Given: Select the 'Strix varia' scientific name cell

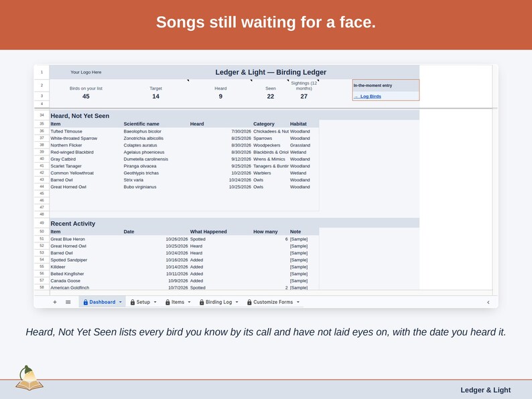Looking at the screenshot, I should pyautogui.click(x=156, y=180).
